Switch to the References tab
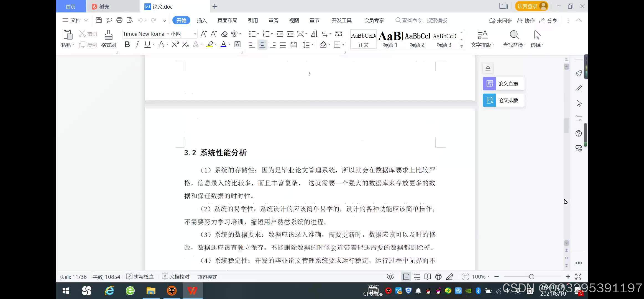The height and width of the screenshot is (299, 644). [253, 20]
